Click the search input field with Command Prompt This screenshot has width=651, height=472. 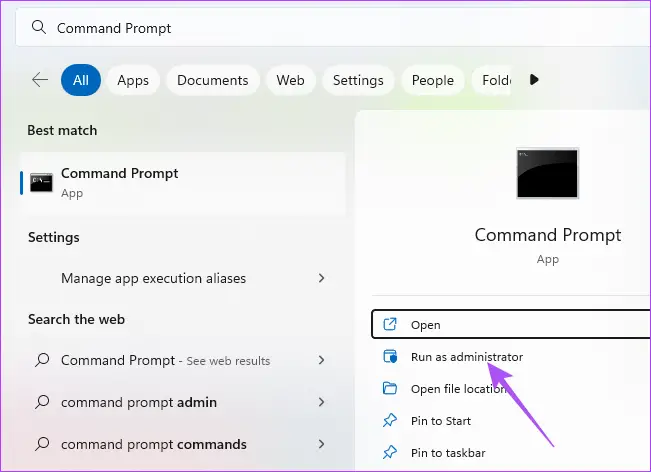tap(330, 28)
